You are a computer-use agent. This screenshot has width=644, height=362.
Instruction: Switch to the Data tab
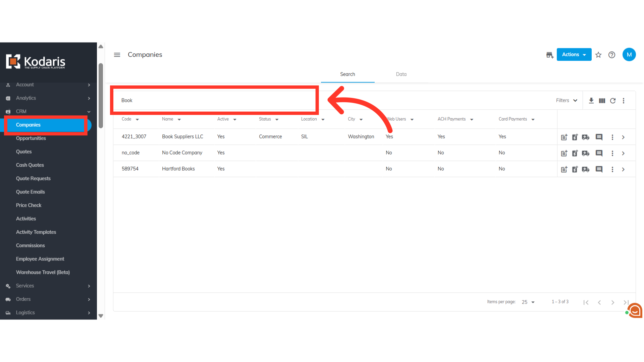coord(401,74)
